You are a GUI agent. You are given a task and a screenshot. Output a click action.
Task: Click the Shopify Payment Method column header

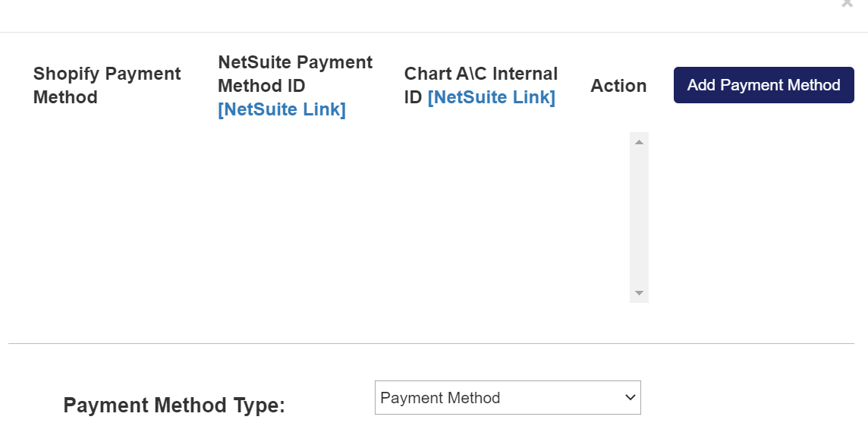107,85
